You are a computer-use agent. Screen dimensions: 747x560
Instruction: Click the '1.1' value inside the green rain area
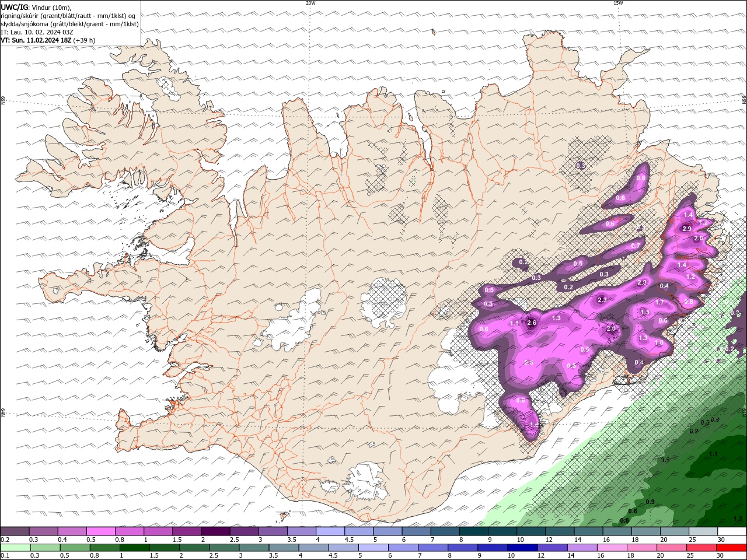tap(713, 454)
